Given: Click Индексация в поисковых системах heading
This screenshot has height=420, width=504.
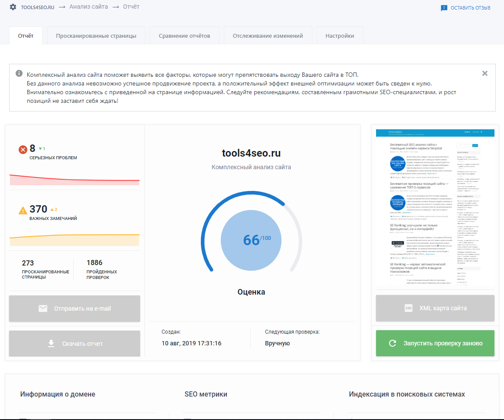Looking at the screenshot, I should click(407, 394).
